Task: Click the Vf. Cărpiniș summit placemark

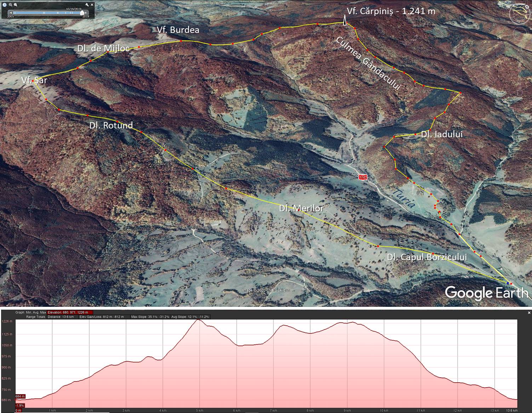Action: click(x=344, y=22)
